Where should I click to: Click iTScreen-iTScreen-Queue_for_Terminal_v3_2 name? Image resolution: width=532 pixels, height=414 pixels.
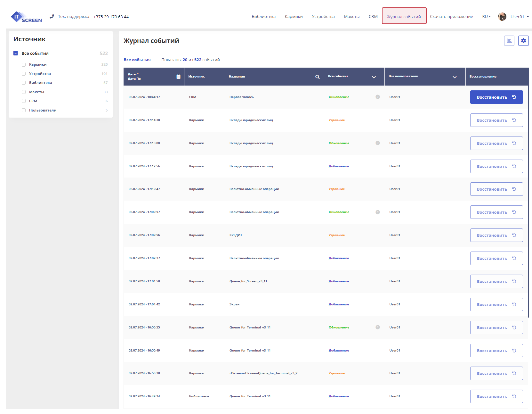click(263, 373)
